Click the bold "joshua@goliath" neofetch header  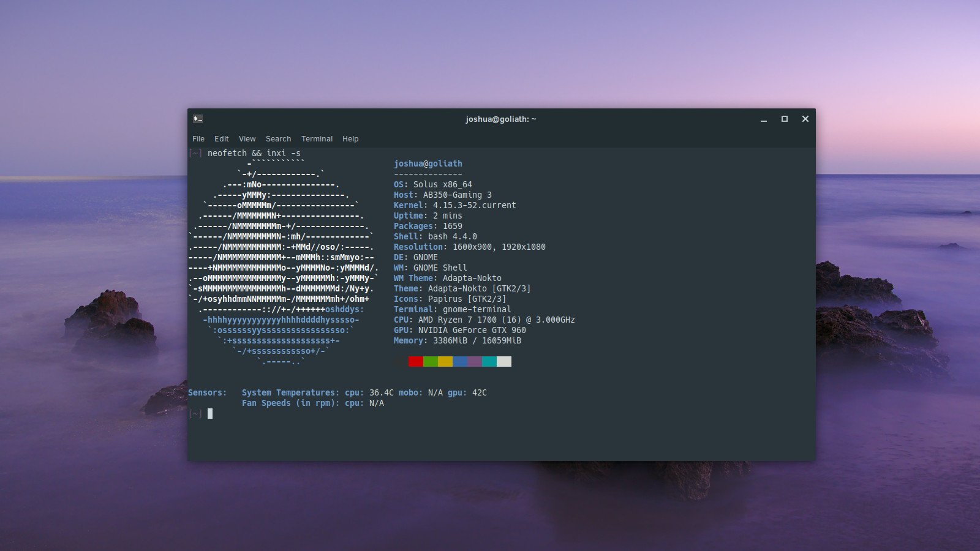click(428, 163)
